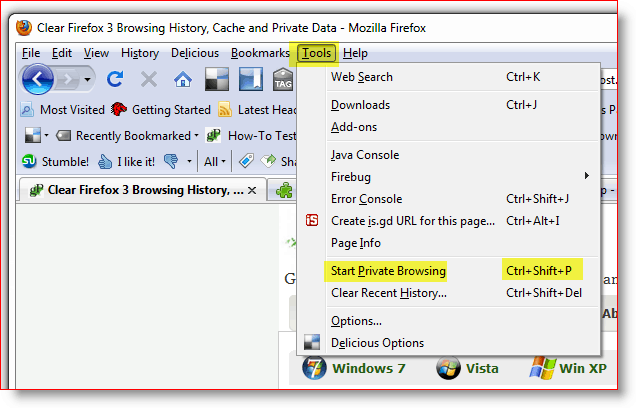Open the Delicious bookmarks toolbar icon

click(217, 79)
